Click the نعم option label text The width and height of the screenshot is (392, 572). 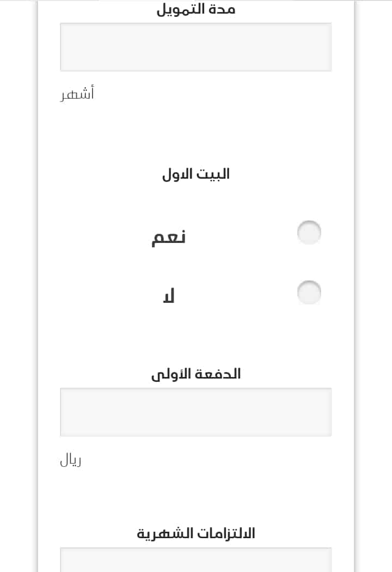pyautogui.click(x=168, y=237)
